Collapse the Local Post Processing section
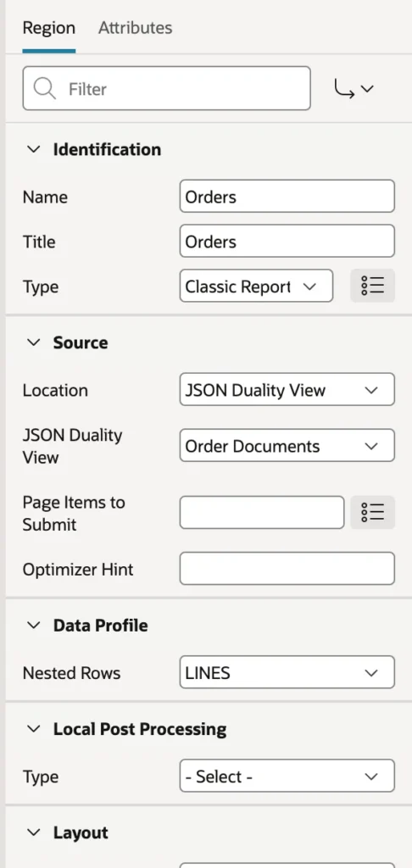Image resolution: width=412 pixels, height=868 pixels. (34, 729)
